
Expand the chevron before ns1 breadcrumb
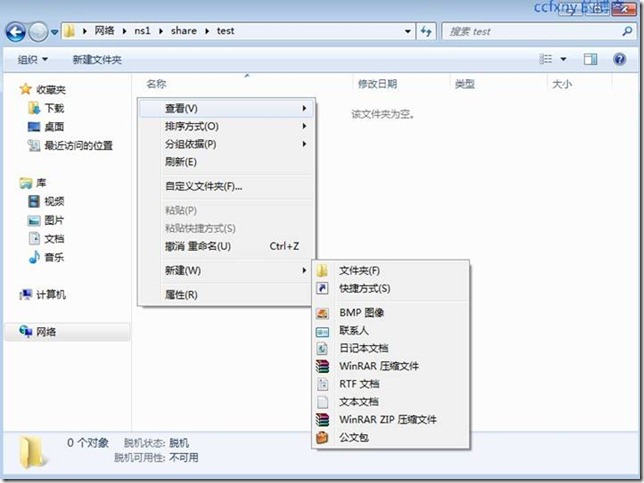[124, 31]
